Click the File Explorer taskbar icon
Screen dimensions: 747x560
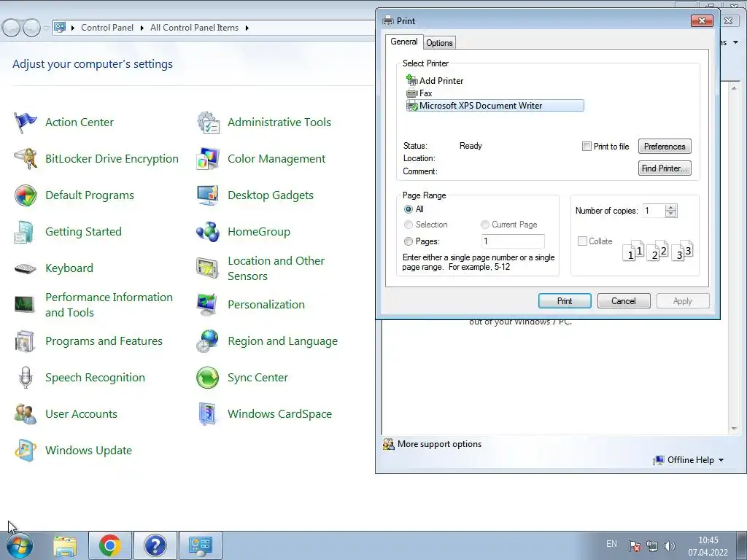65,545
